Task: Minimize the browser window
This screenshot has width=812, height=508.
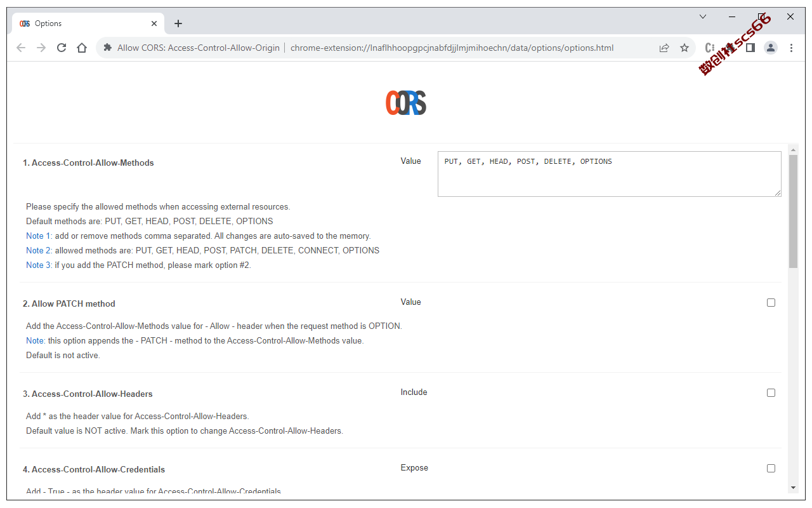Action: pos(732,17)
